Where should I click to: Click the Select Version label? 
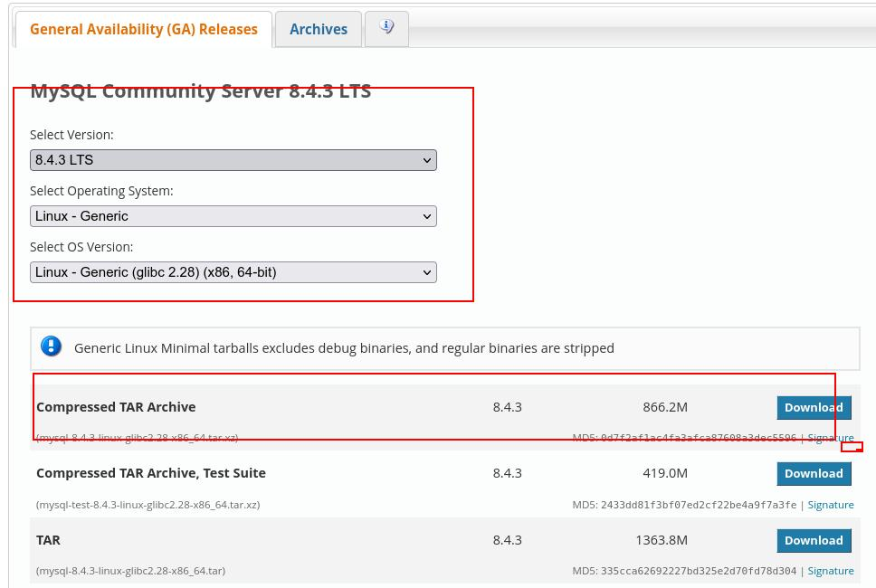(71, 135)
